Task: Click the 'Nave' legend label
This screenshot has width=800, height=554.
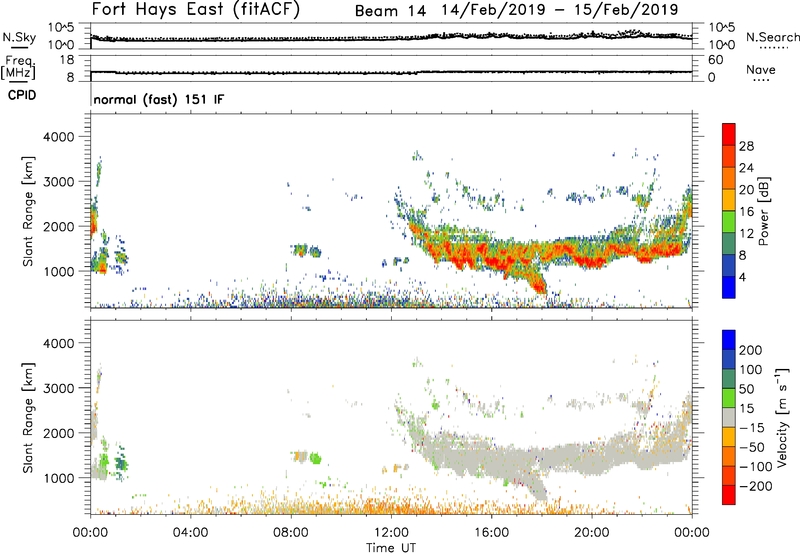Action: point(761,70)
